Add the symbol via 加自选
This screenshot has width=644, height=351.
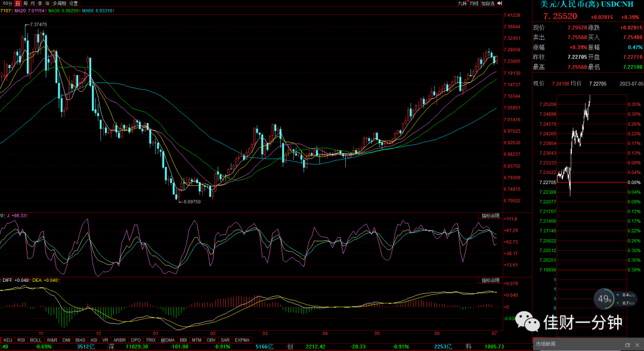pos(488,4)
